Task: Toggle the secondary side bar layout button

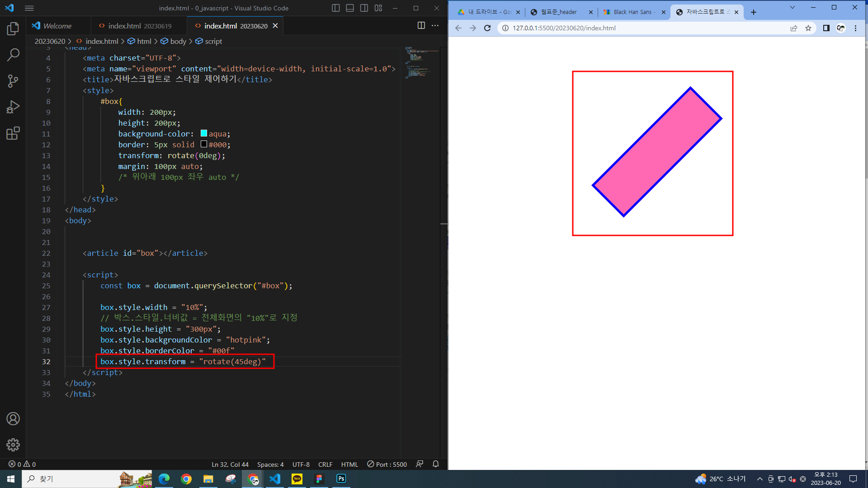Action: (364, 8)
